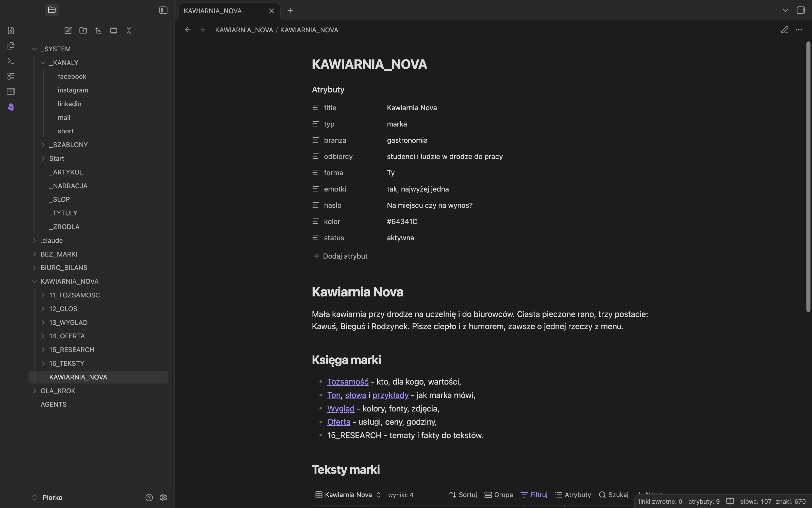This screenshot has height=508, width=812.
Task: Follow the Wygląd link
Action: coord(341,409)
